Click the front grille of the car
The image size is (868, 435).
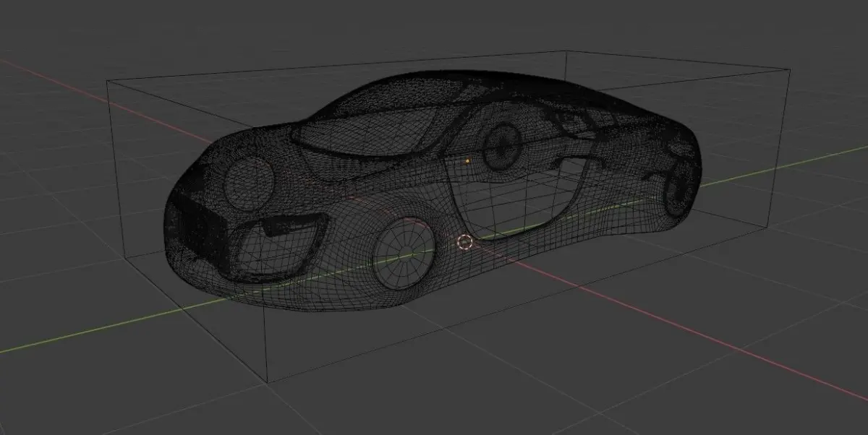coord(203,231)
